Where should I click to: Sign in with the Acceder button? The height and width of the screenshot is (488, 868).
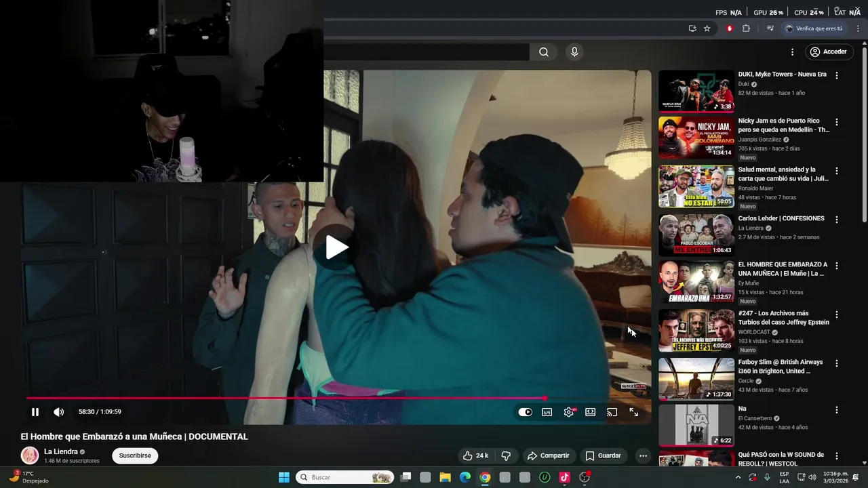[x=828, y=52]
